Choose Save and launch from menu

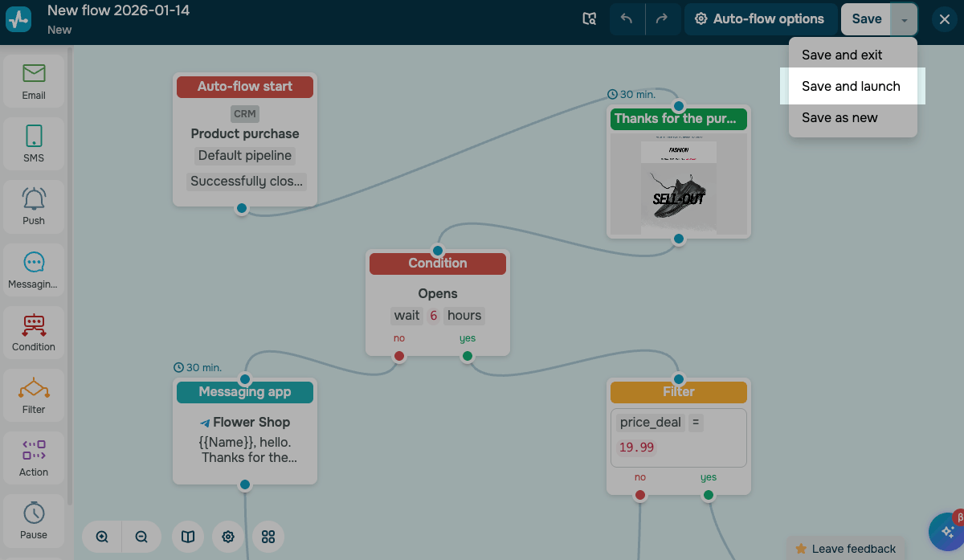(851, 86)
